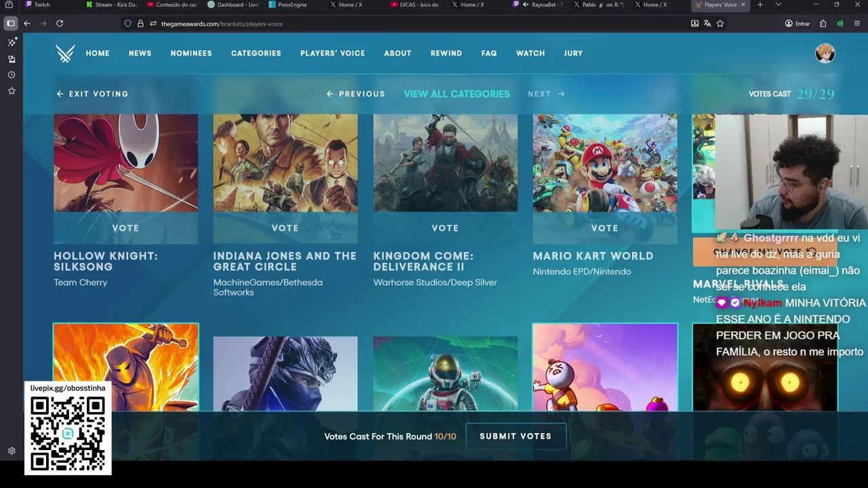Image resolution: width=868 pixels, height=488 pixels.
Task: Open the NOMINEES nav item
Action: coord(191,54)
